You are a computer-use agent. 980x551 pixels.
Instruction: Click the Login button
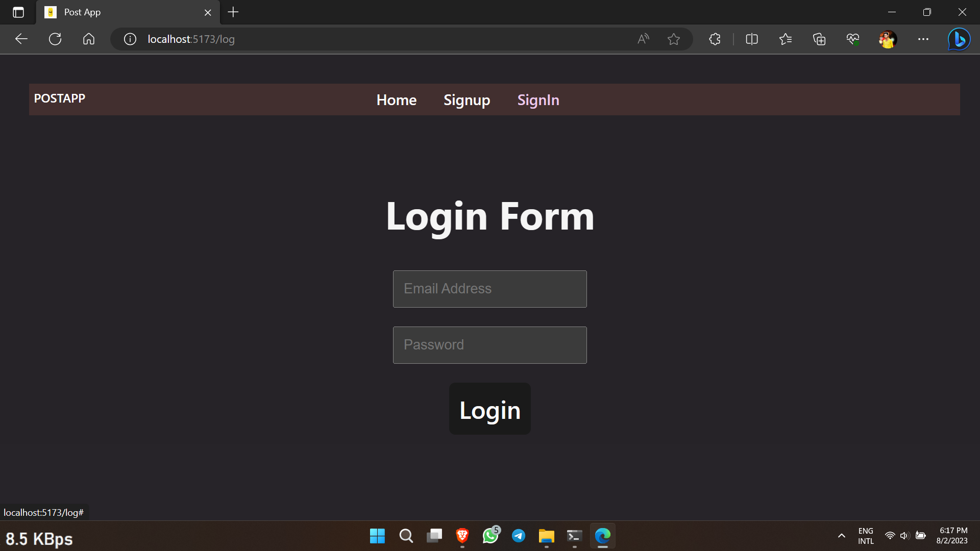point(489,408)
